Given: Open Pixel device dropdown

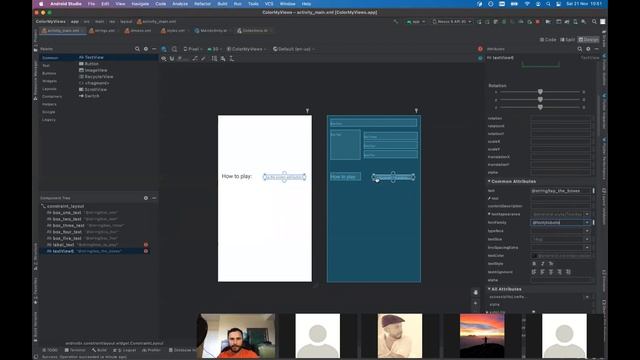Looking at the screenshot, I should click(x=193, y=49).
